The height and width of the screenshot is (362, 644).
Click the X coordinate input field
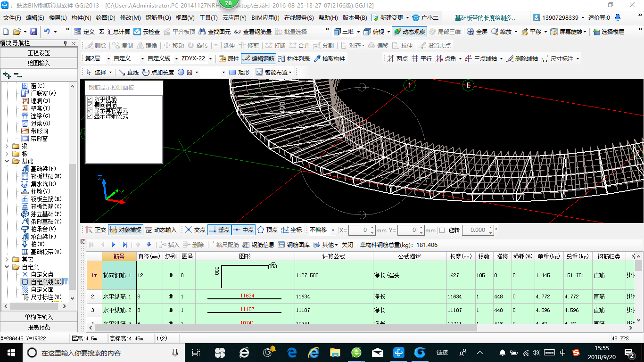(361, 230)
